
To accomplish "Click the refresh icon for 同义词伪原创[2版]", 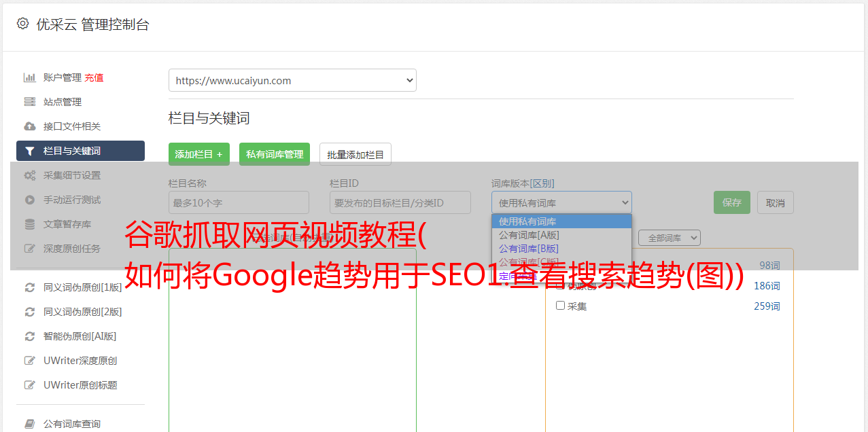I will tap(30, 312).
